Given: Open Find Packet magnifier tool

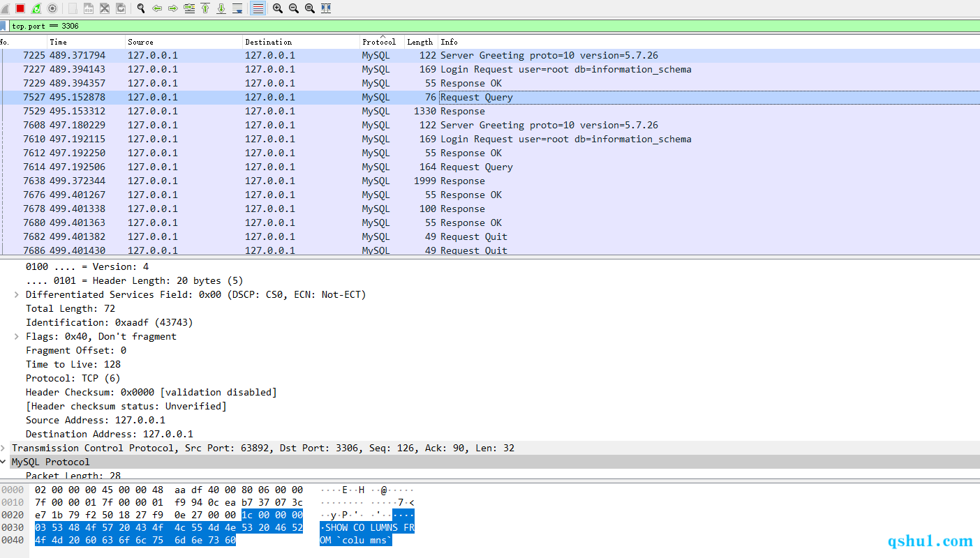Looking at the screenshot, I should (141, 8).
